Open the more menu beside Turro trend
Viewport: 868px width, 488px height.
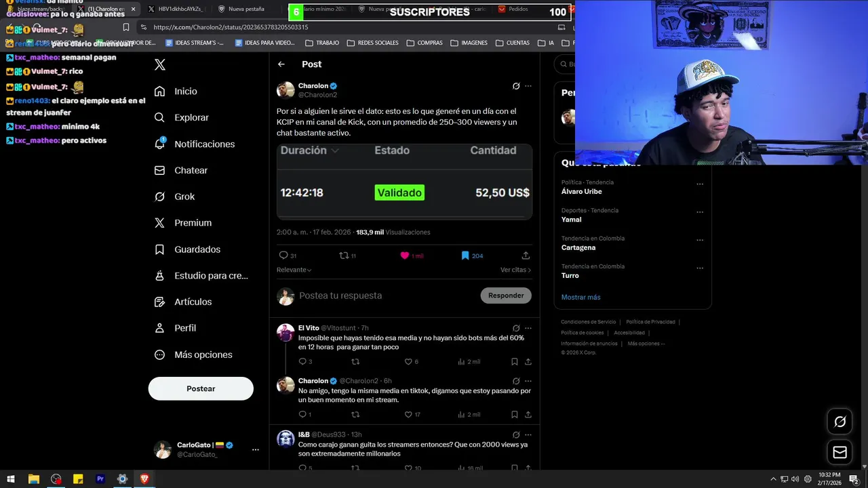point(700,268)
